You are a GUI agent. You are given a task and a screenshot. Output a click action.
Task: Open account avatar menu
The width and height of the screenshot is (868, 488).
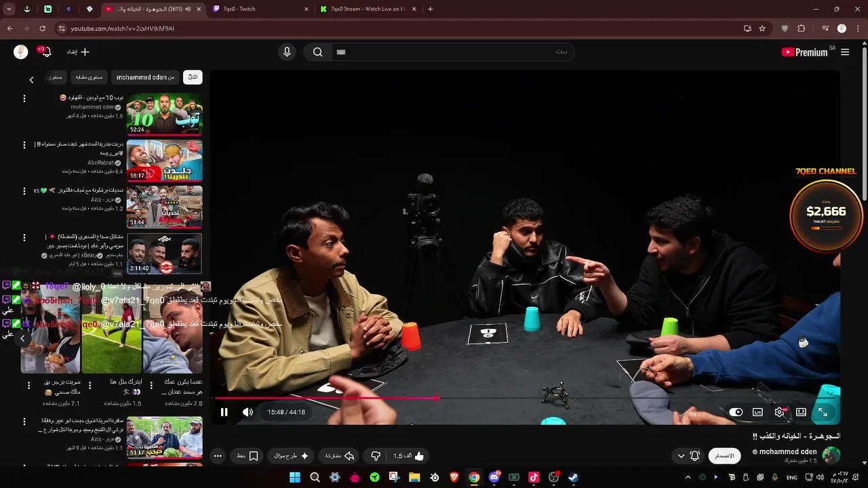[21, 52]
